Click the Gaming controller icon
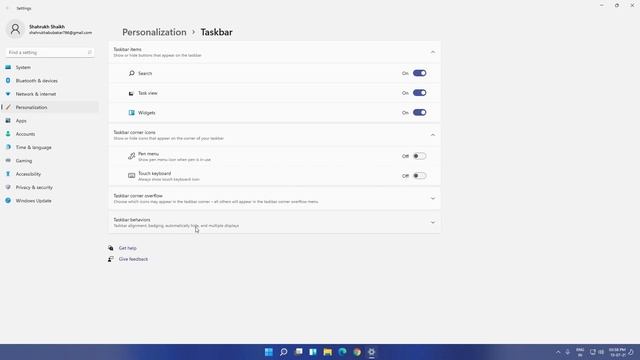640x360 pixels. [x=8, y=160]
